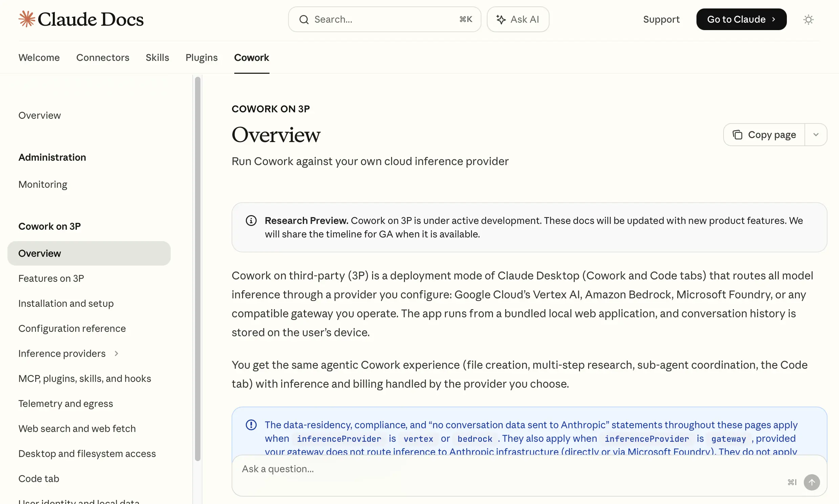Image resolution: width=839 pixels, height=504 pixels.
Task: Open Web search and web fetch
Action: click(77, 429)
